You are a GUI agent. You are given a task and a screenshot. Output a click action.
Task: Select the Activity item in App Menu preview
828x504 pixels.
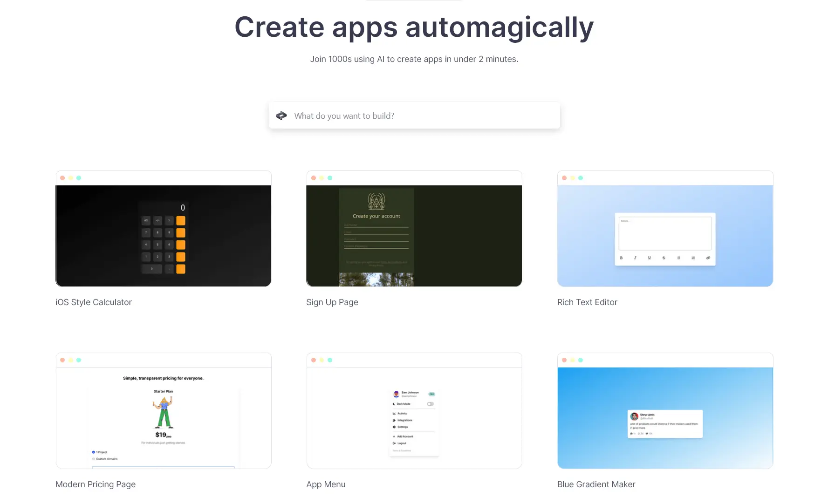(402, 414)
